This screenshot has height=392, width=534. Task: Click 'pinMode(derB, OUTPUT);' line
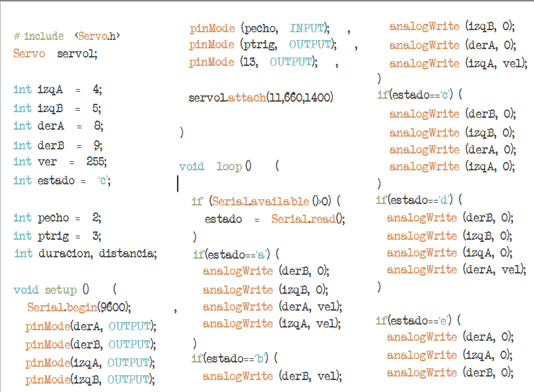(x=91, y=345)
